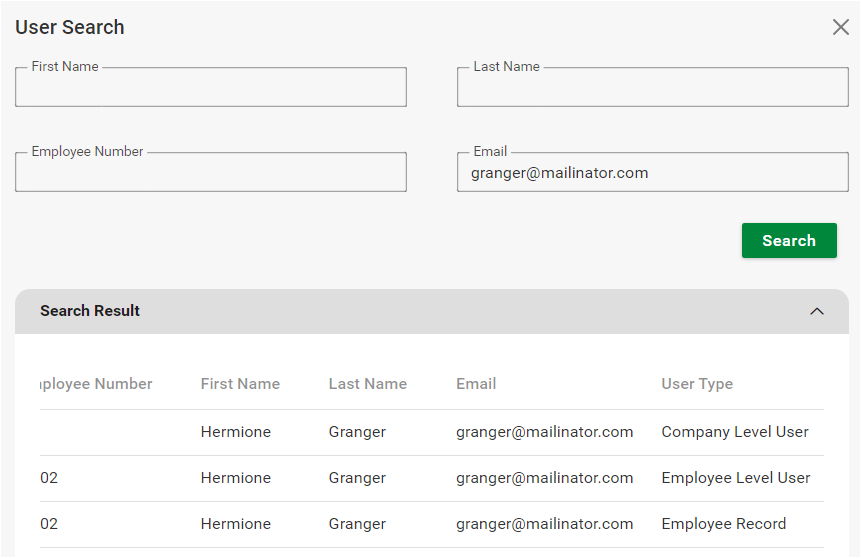Click the User Type column header
The width and height of the screenshot is (861, 558).
coord(697,384)
